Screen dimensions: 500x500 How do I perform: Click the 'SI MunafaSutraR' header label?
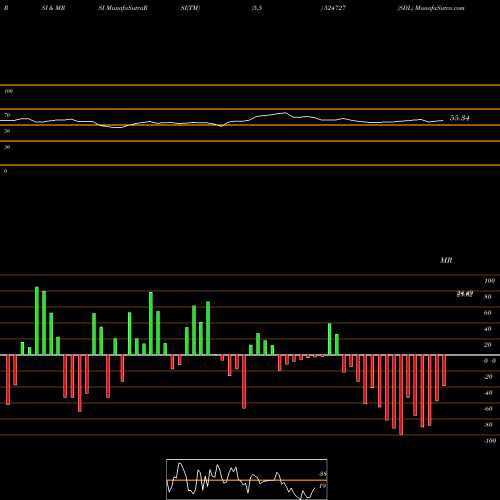[123, 8]
